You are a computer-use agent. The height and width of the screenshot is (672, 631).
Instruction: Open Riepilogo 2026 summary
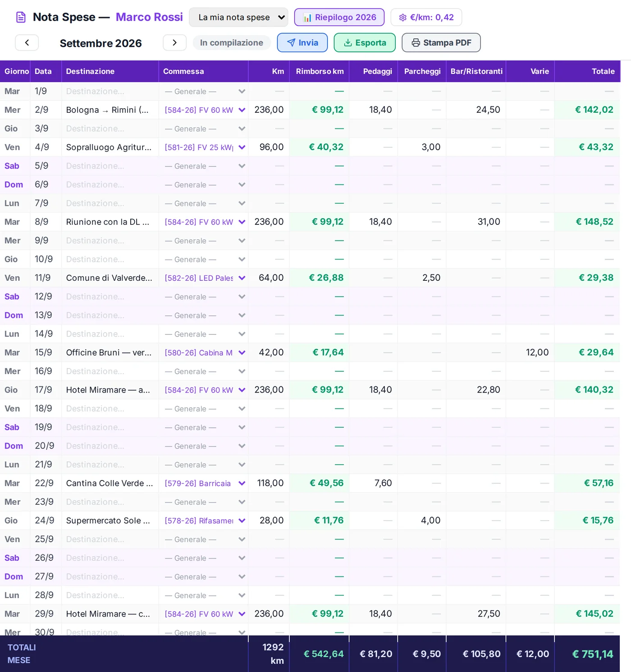pos(339,17)
